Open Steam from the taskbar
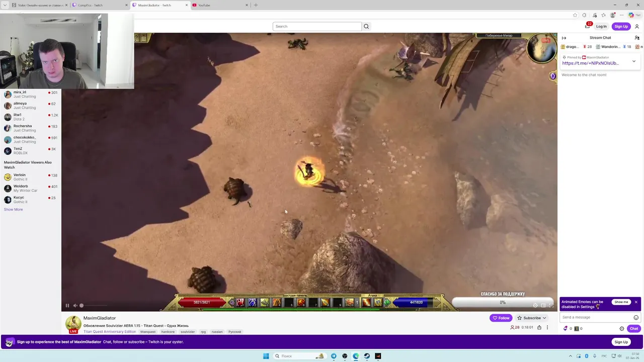 coord(367,356)
